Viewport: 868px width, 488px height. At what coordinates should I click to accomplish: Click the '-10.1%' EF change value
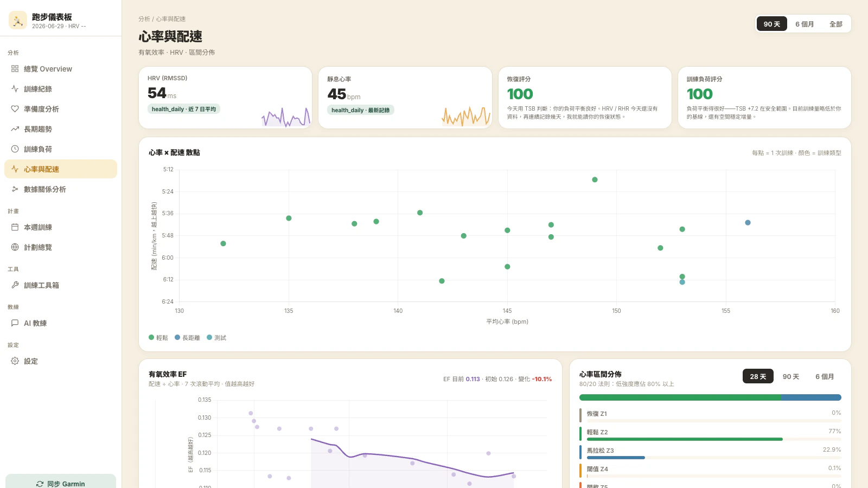(541, 379)
